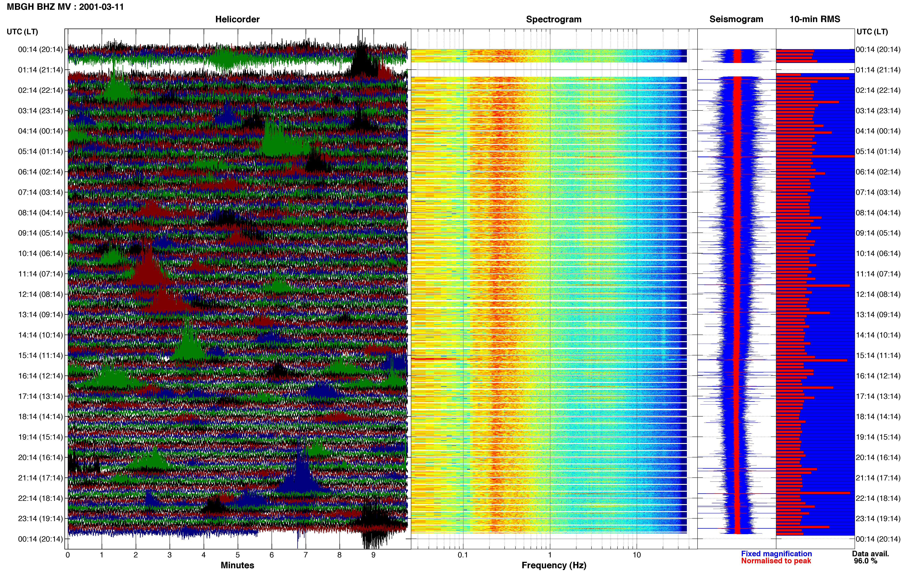Viewport: 924px width, 578px height.
Task: Click the 0.1 tick on Frequency axis
Action: tap(463, 555)
